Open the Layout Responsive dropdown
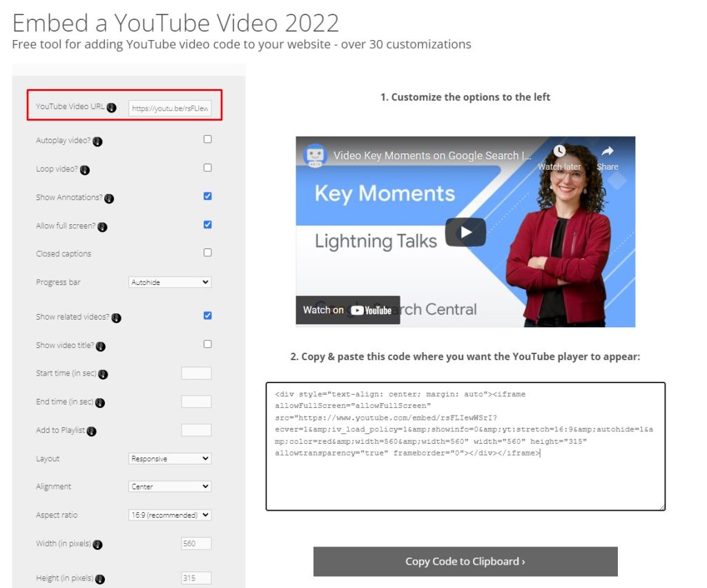This screenshot has height=588, width=707. click(x=170, y=458)
